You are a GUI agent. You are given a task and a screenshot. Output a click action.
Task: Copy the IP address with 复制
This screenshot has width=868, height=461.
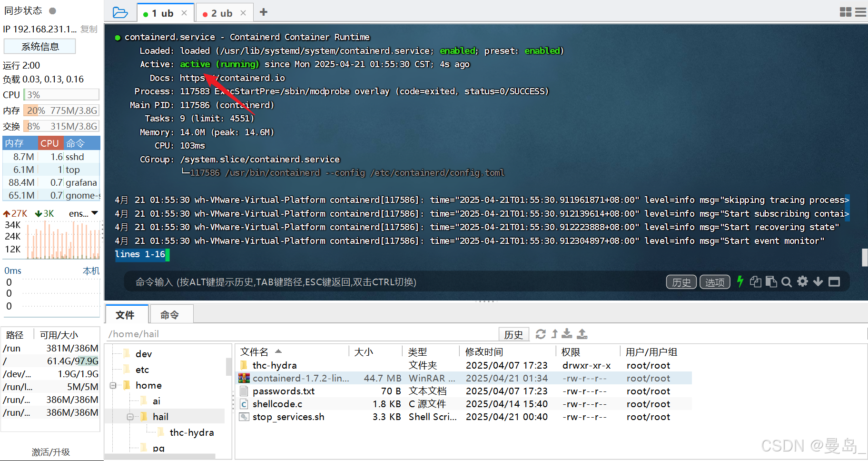pos(89,29)
